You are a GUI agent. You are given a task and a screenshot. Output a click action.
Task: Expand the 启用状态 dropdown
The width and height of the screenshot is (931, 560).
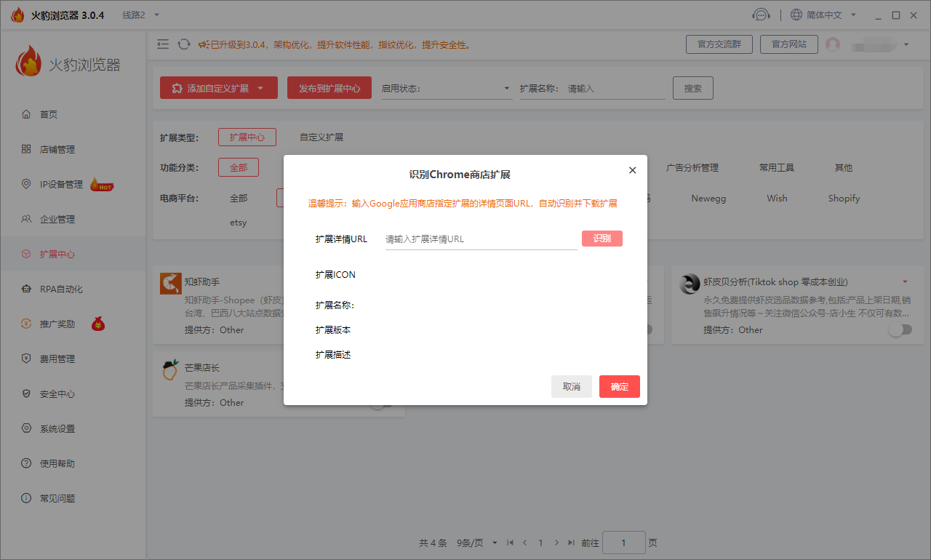point(447,89)
